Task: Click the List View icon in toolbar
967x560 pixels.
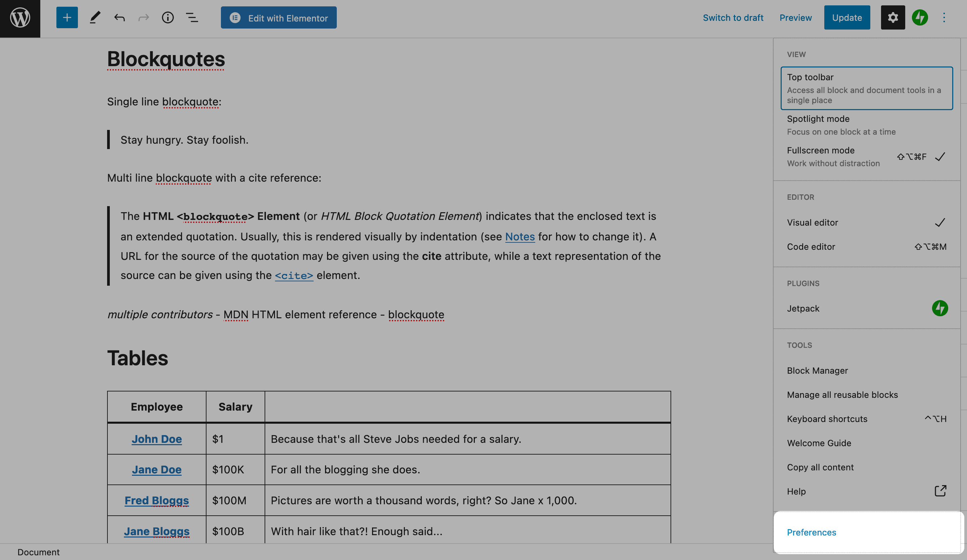Action: point(193,17)
